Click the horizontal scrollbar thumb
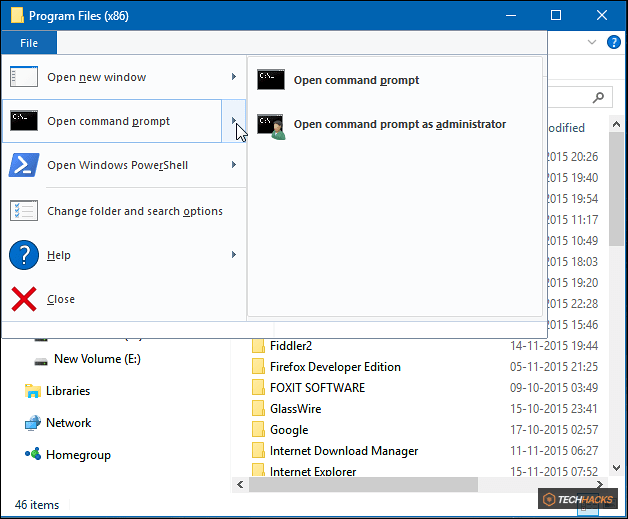The image size is (628, 519). 363,485
